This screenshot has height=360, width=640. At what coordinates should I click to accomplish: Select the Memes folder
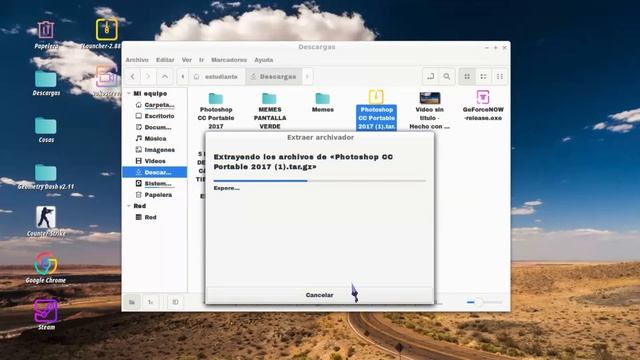(x=322, y=102)
